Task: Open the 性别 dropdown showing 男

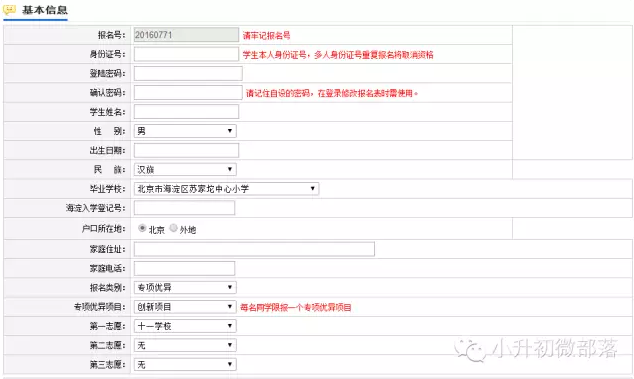Action: (x=185, y=131)
